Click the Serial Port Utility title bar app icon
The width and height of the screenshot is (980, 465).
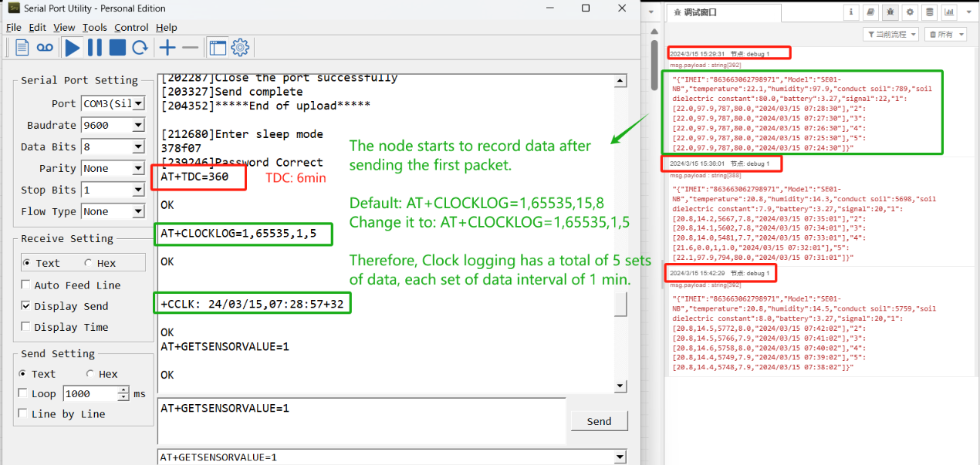pyautogui.click(x=13, y=8)
